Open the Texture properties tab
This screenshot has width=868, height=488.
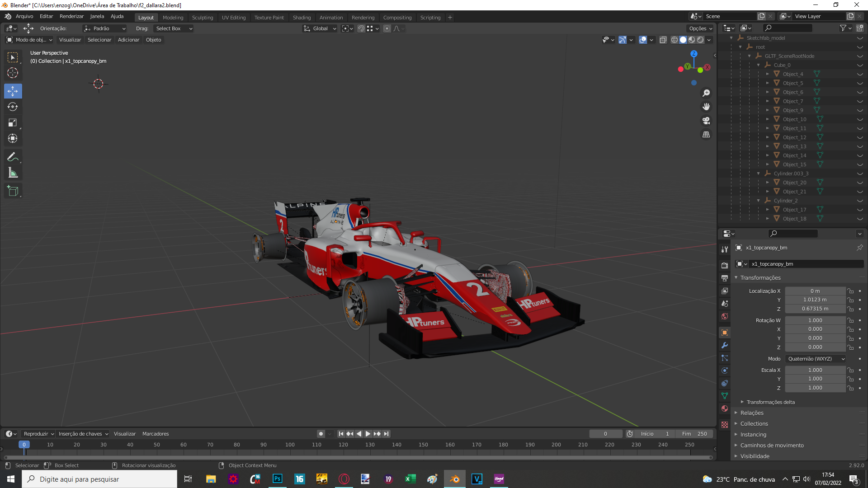pos(725,425)
